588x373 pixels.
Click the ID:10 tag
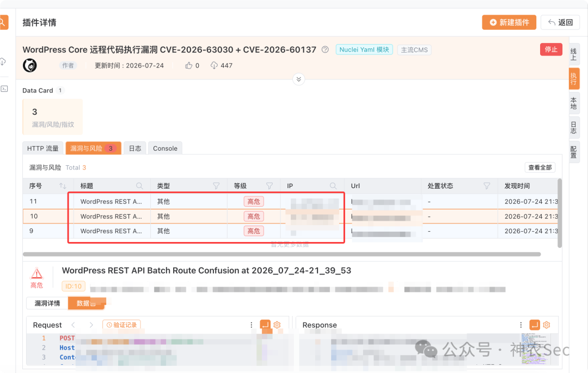pyautogui.click(x=73, y=286)
